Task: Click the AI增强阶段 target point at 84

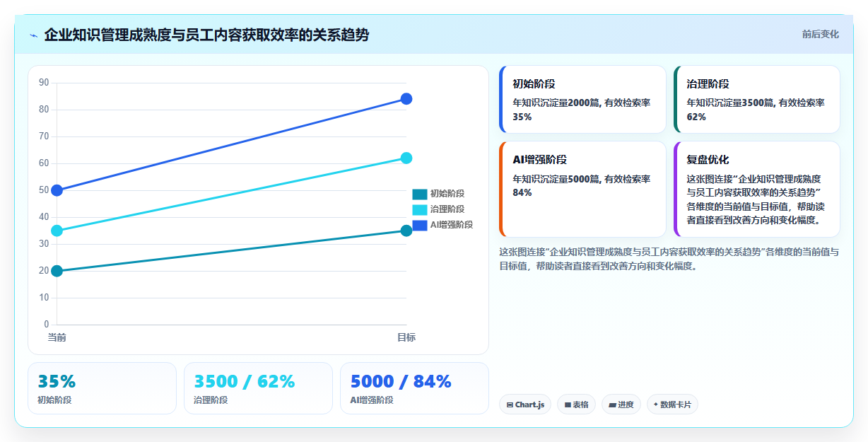Action: (x=406, y=99)
